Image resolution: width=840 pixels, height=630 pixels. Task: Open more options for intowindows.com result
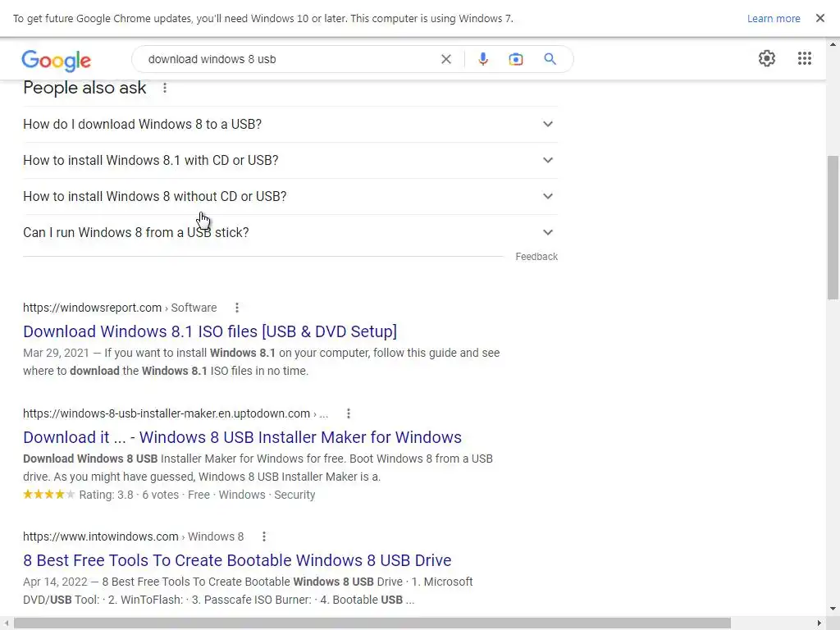pos(263,536)
